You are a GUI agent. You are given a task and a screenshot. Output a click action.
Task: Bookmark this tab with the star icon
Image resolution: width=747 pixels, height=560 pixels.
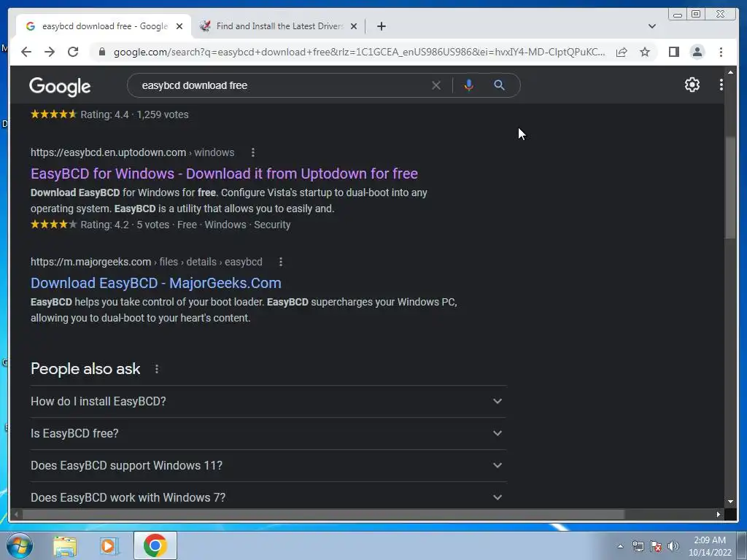point(645,52)
